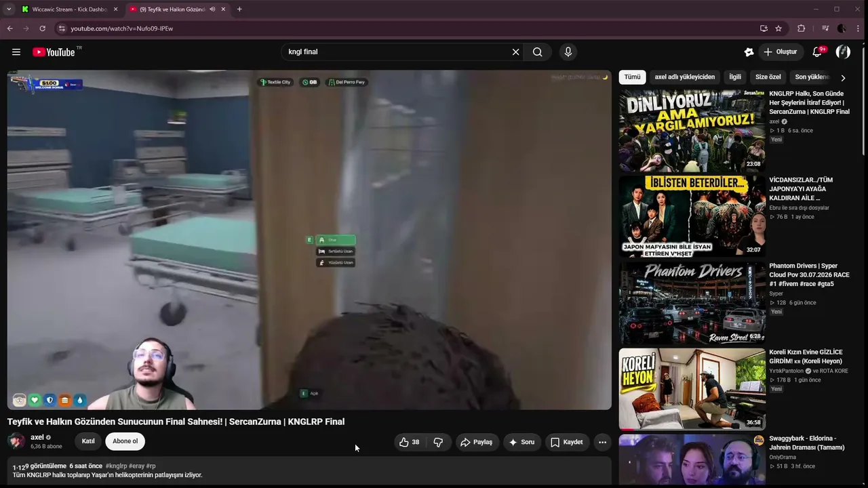Clear the search box with the X
Image resolution: width=868 pixels, height=488 pixels.
[x=515, y=52]
